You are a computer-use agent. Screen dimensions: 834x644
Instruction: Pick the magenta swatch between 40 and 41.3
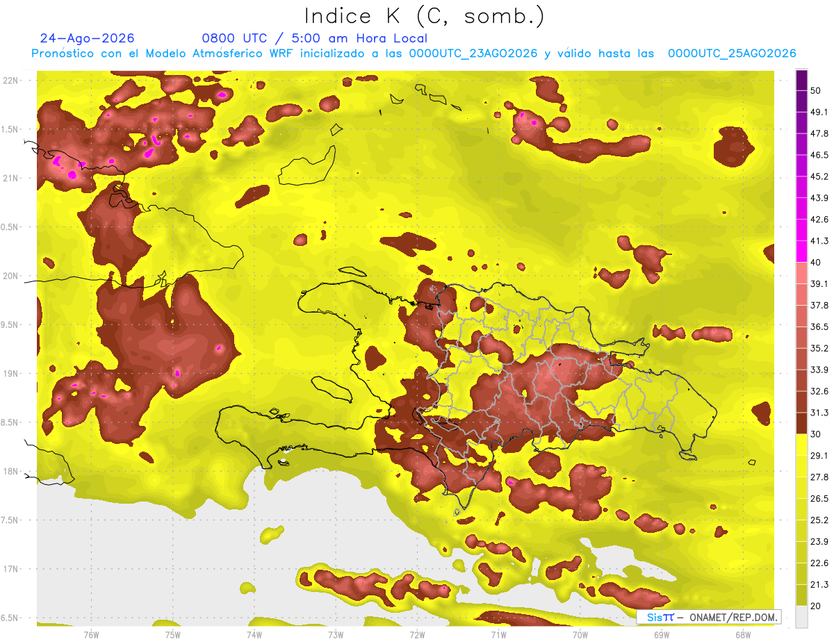click(801, 251)
